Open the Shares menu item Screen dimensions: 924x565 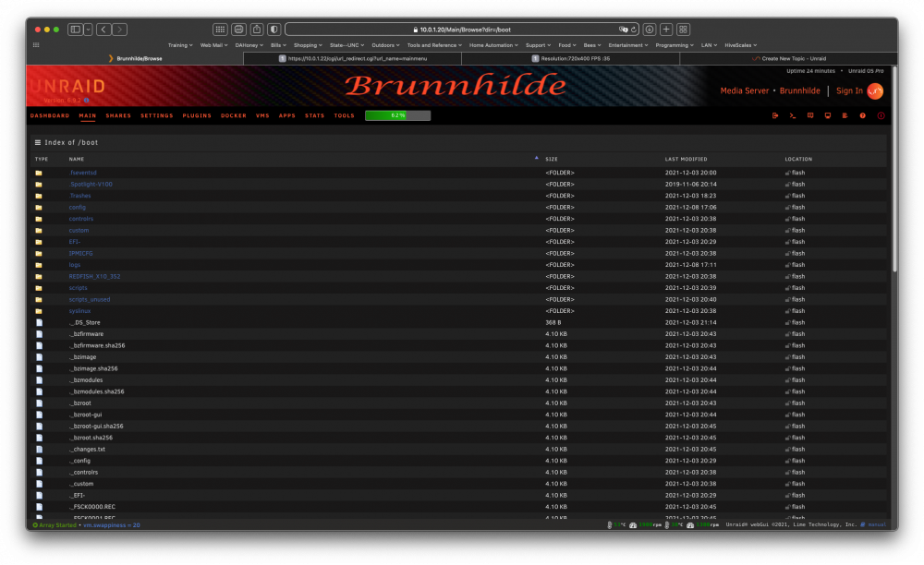click(x=118, y=116)
